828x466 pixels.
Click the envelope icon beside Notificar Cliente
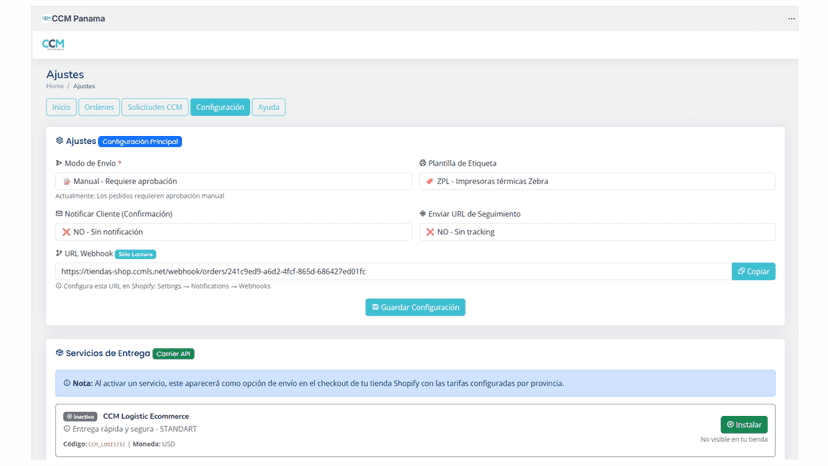point(59,213)
